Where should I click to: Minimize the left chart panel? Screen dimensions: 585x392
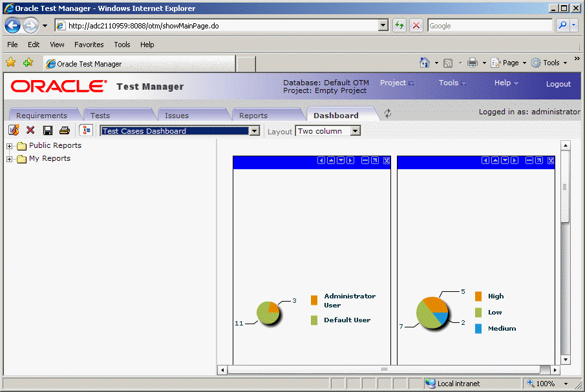click(365, 160)
